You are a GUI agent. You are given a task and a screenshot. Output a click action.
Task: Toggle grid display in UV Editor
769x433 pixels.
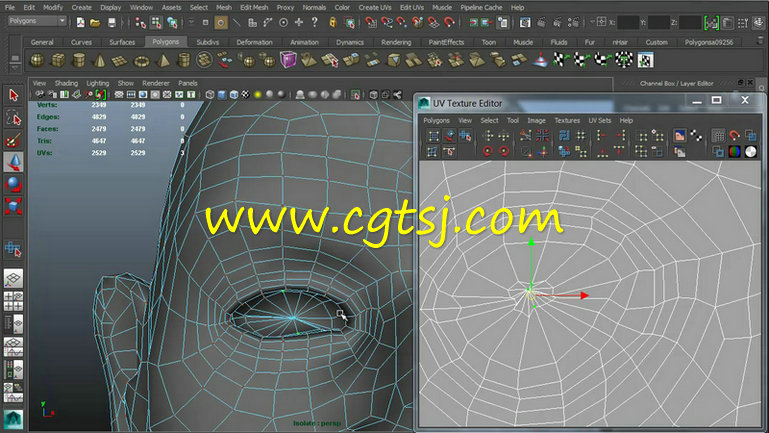(x=718, y=135)
